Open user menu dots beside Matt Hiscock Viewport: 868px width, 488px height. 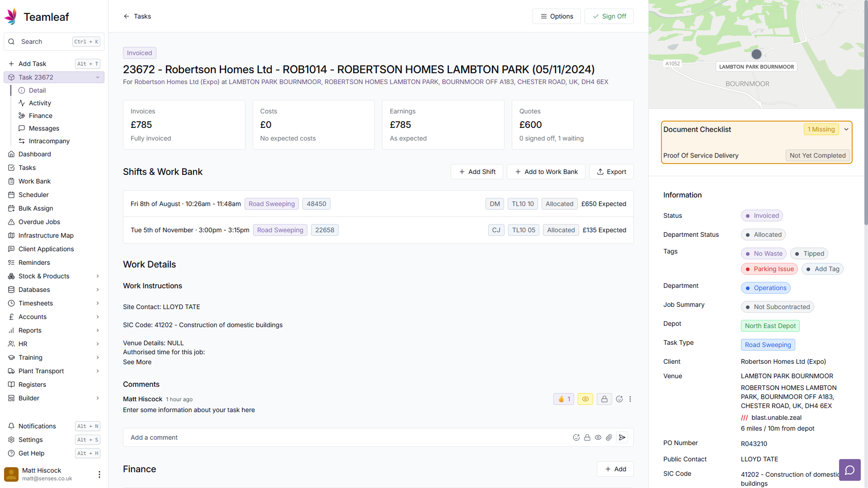click(x=99, y=474)
